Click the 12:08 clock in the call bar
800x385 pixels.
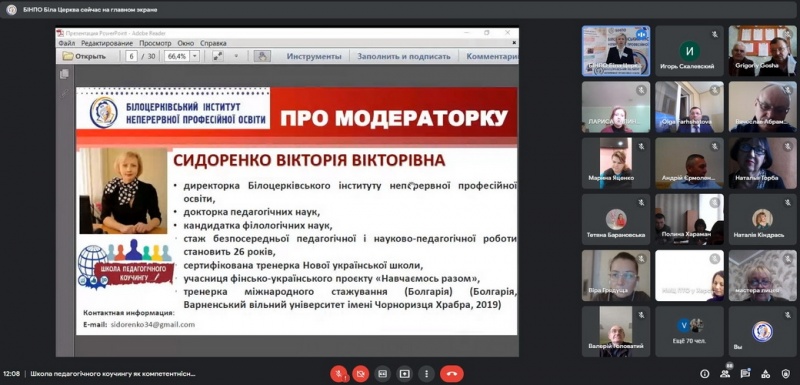click(11, 374)
